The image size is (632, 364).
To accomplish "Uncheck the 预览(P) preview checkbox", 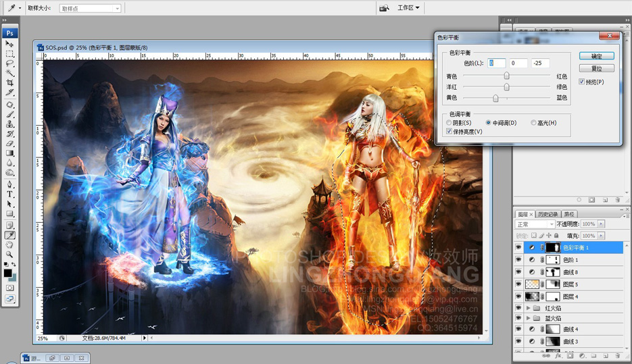I will coord(581,82).
